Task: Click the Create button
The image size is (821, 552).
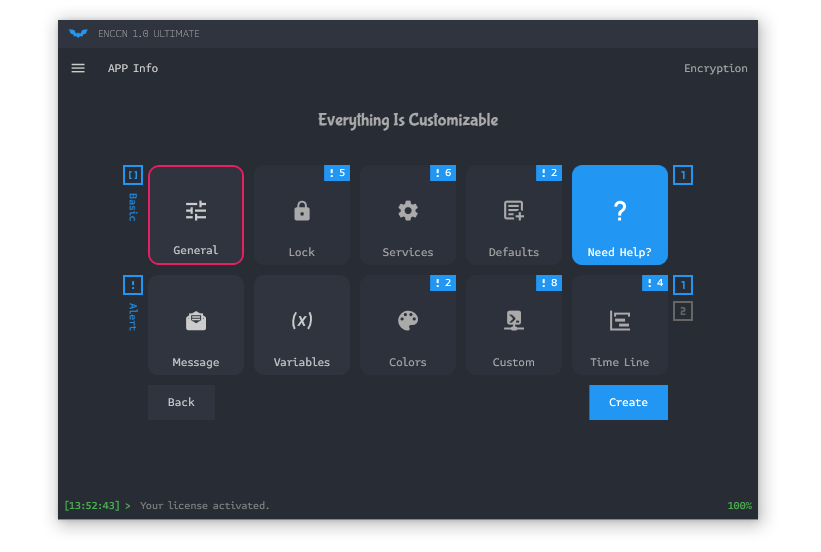Action: point(628,402)
